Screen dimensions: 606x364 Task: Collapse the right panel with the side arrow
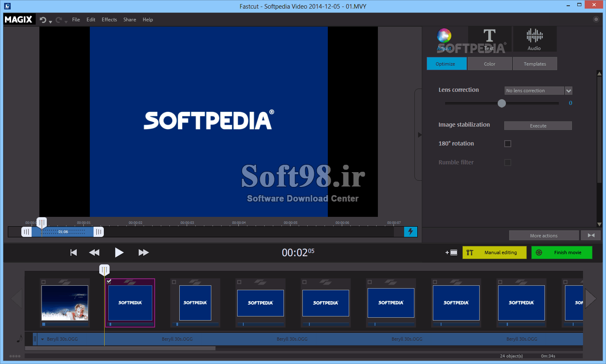tap(419, 134)
